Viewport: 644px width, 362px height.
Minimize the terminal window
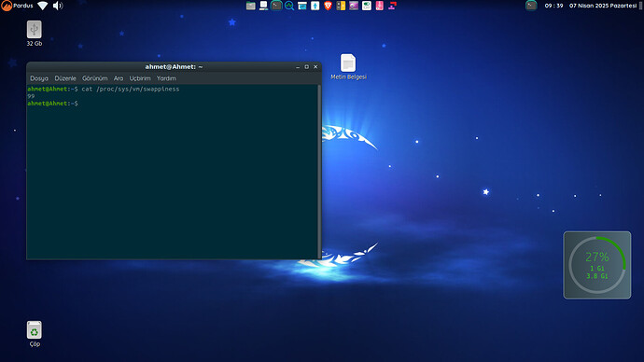pyautogui.click(x=298, y=67)
